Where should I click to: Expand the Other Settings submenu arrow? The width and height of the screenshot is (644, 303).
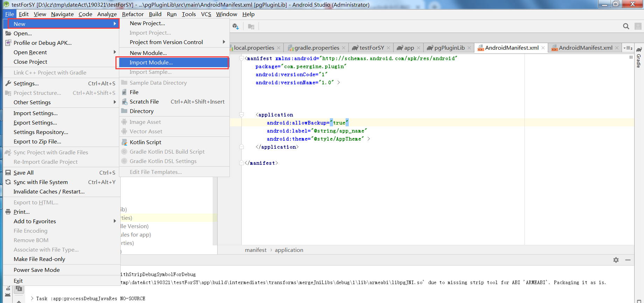pos(115,102)
